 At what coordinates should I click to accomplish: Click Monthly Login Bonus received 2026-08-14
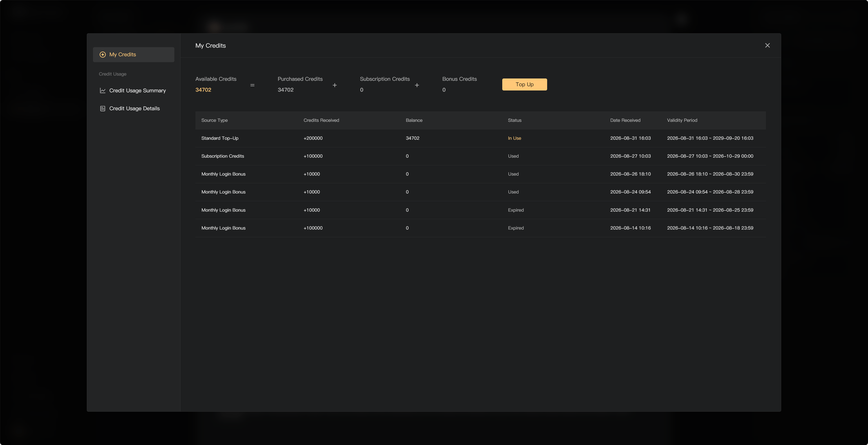click(x=223, y=228)
